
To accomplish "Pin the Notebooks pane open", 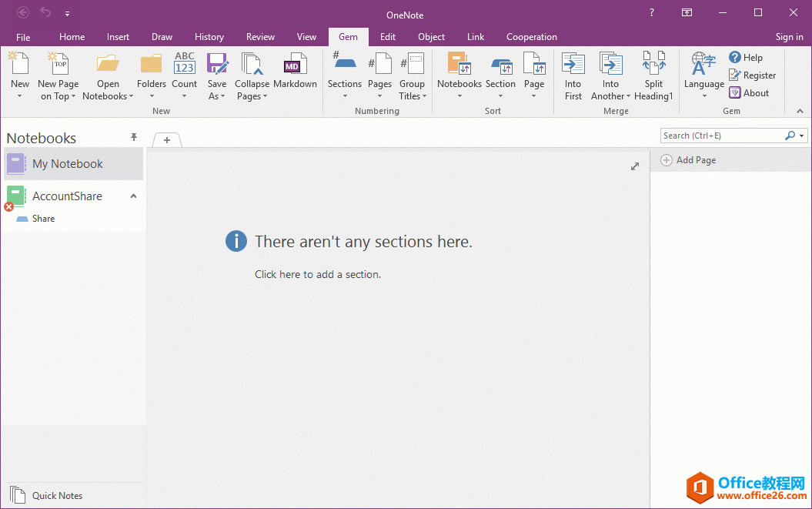I will 133,137.
